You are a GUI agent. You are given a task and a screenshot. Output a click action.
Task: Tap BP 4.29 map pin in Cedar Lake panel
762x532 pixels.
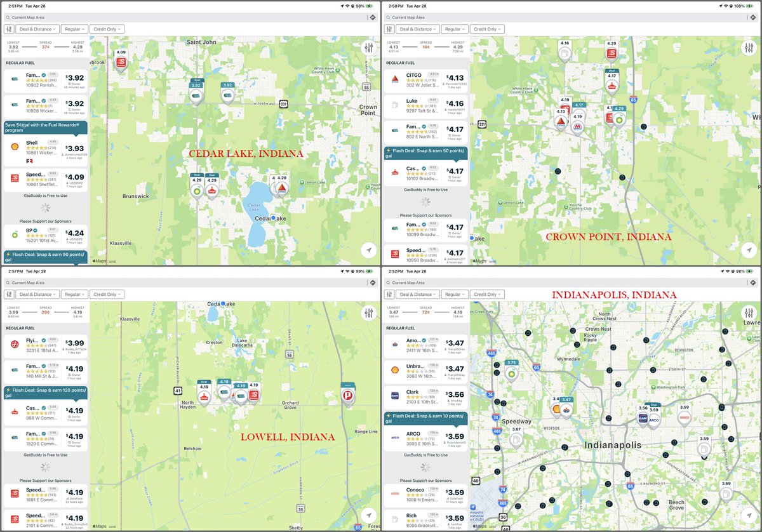197,187
